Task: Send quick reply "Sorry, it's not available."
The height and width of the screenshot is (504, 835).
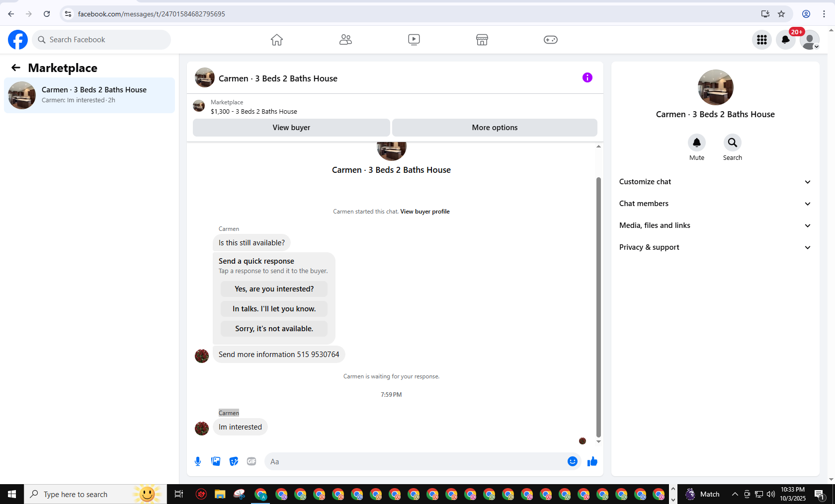Action: [274, 329]
